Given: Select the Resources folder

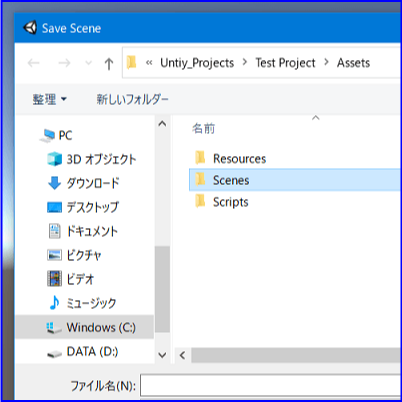Looking at the screenshot, I should (295, 159).
